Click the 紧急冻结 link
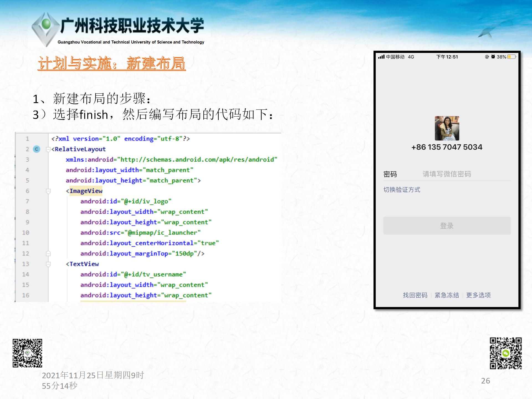Image resolution: width=532 pixels, height=399 pixels. pos(447,295)
